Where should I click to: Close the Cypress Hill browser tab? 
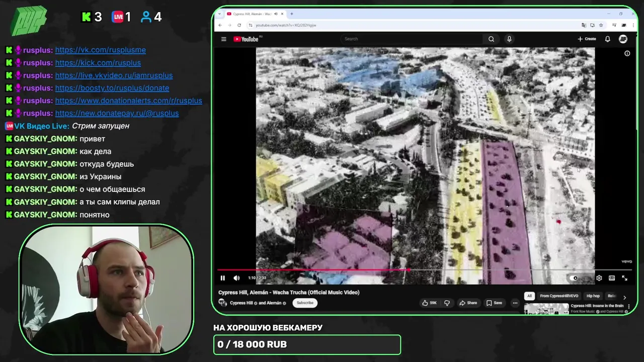point(283,14)
